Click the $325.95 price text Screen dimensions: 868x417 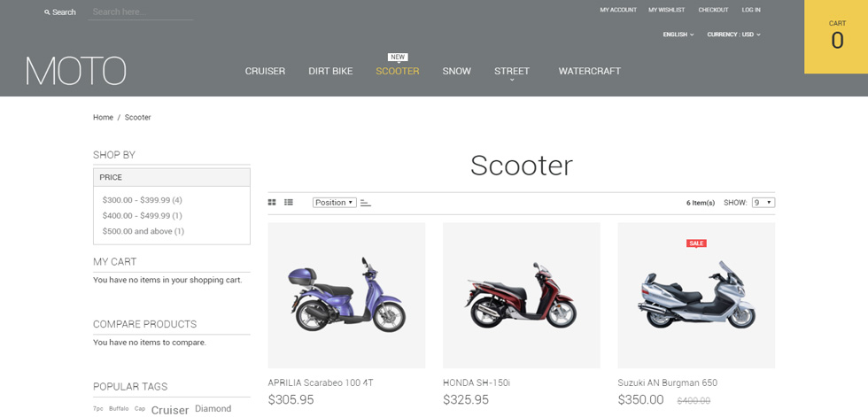(466, 399)
